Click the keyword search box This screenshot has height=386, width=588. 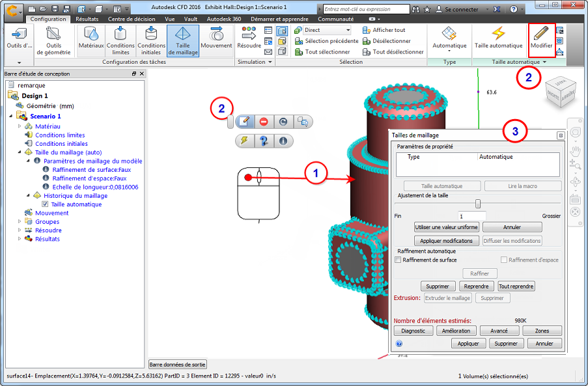(367, 9)
